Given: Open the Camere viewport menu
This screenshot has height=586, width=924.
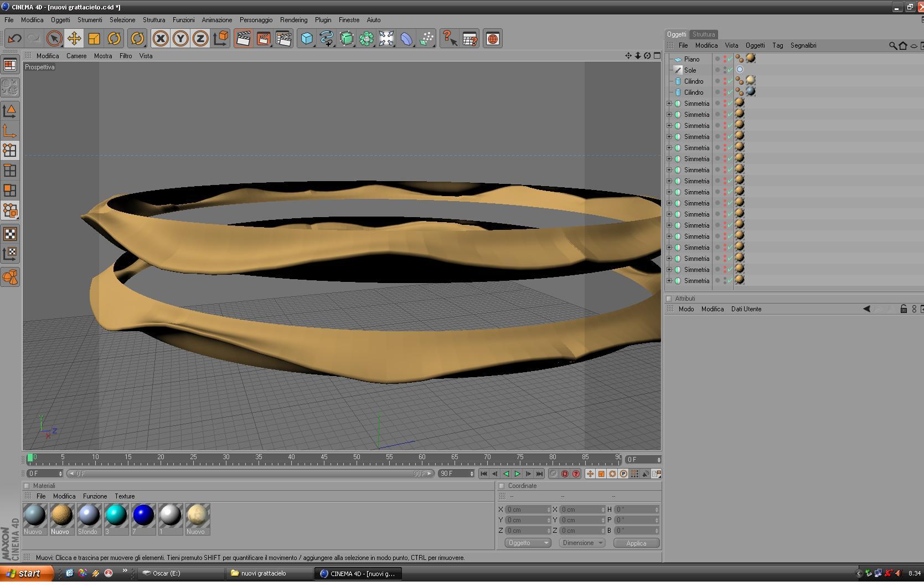Looking at the screenshot, I should click(x=76, y=56).
